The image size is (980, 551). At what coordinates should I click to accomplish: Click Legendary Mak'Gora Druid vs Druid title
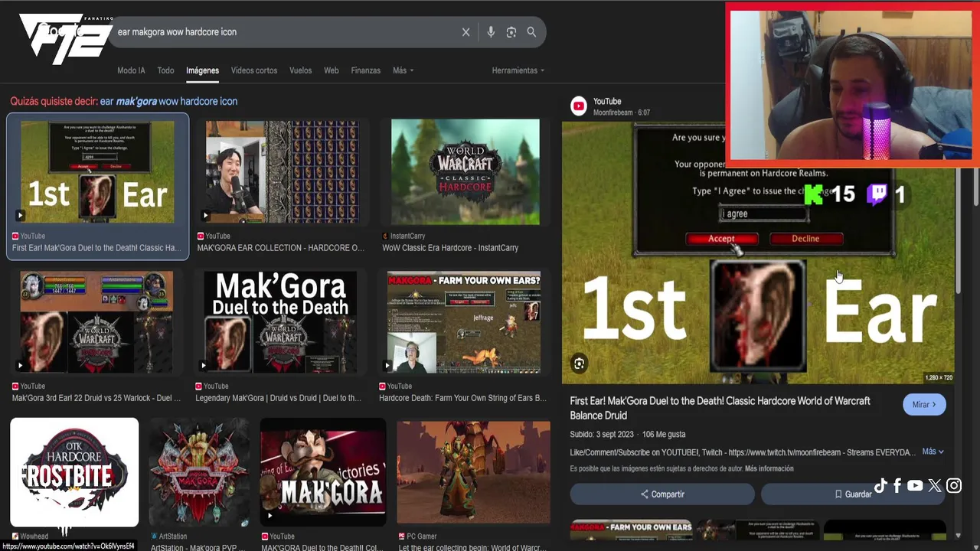coord(278,398)
